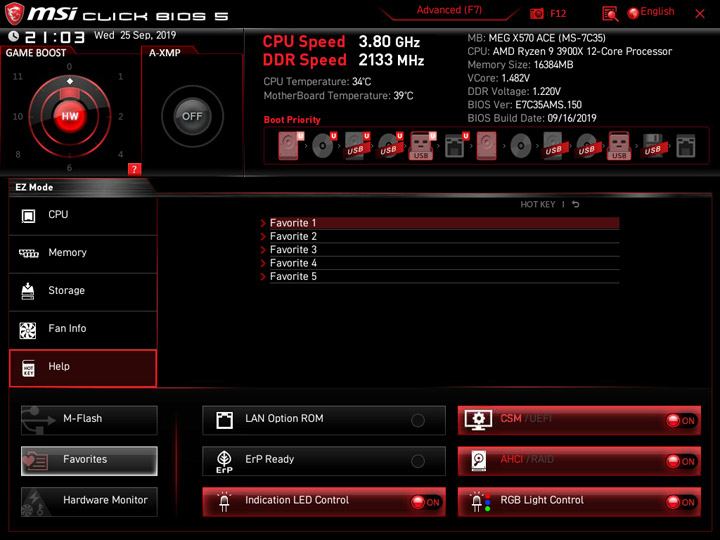The image size is (720, 540).
Task: Open the Storage section in sidebar
Action: (83, 292)
